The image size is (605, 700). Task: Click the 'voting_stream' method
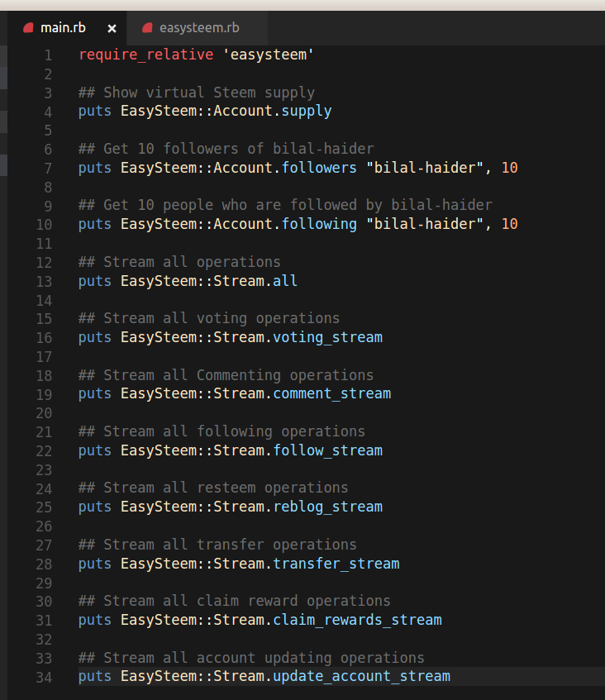point(327,337)
